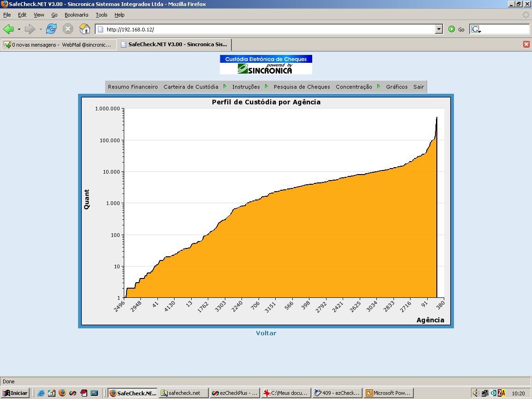Click the green Go button

point(456,30)
